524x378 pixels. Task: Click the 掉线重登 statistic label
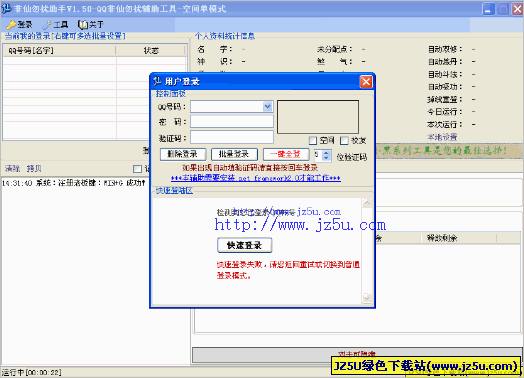(445, 99)
